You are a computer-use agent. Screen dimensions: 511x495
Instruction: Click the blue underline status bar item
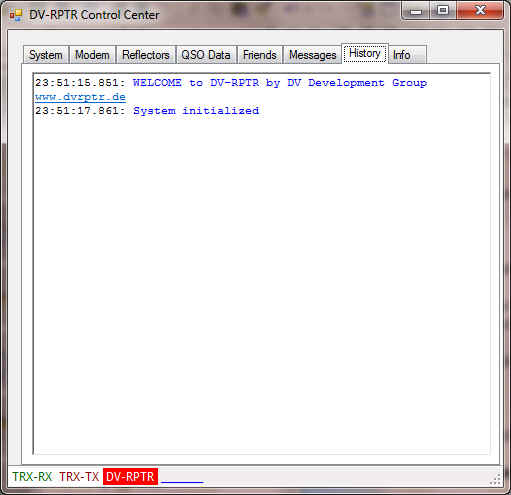click(x=182, y=481)
